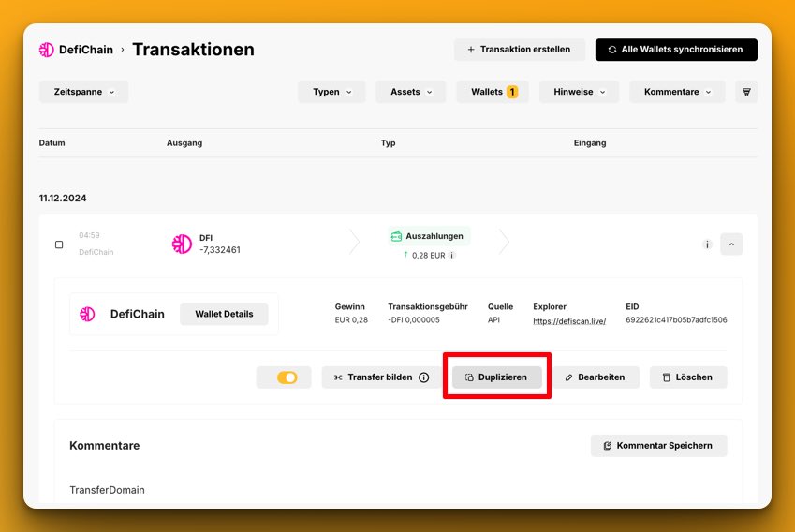Click the Datum column header

52,143
